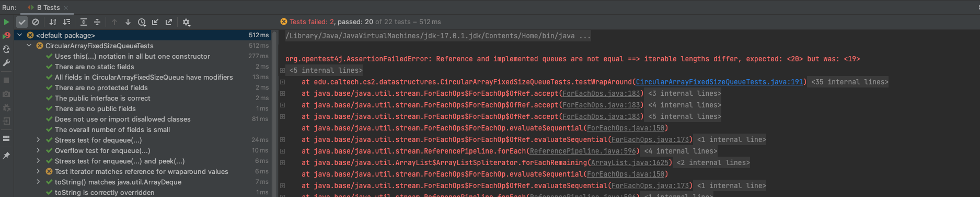
Task: Expand '<2 internal lines>' folded text
Action: pos(713,162)
